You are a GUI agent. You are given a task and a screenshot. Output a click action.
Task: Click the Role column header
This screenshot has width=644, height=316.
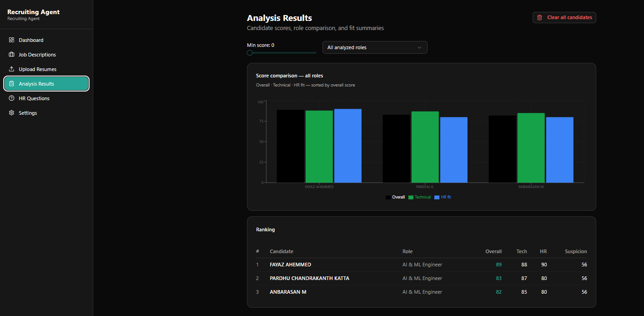point(408,251)
